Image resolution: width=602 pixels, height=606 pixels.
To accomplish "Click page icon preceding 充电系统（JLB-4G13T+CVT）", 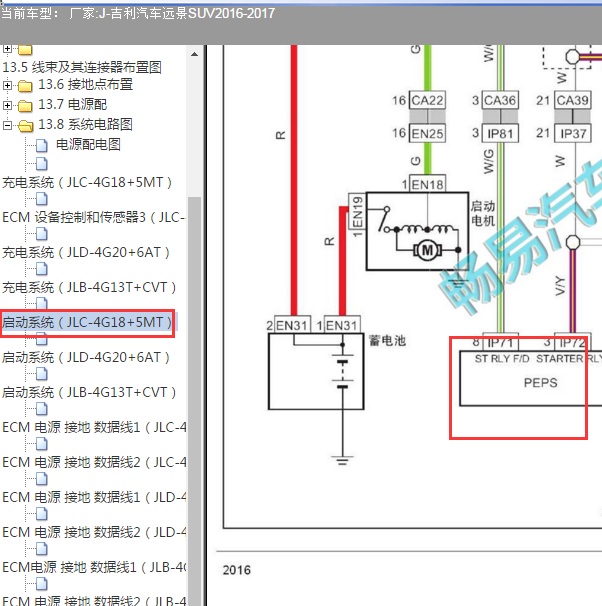I will point(42,269).
